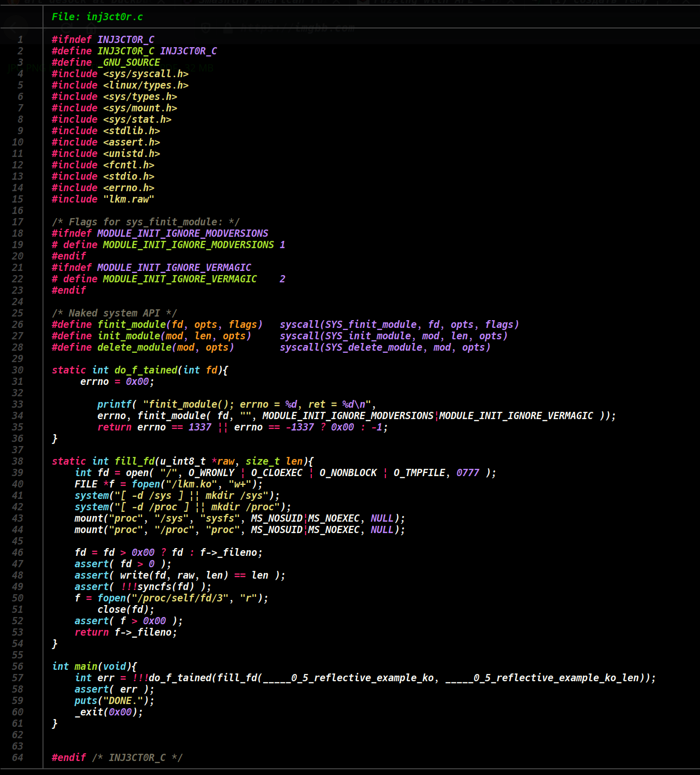The width and height of the screenshot is (700, 775).
Task: Click the '#endif /* INJ3CT0R_C */' line
Action: (118, 757)
